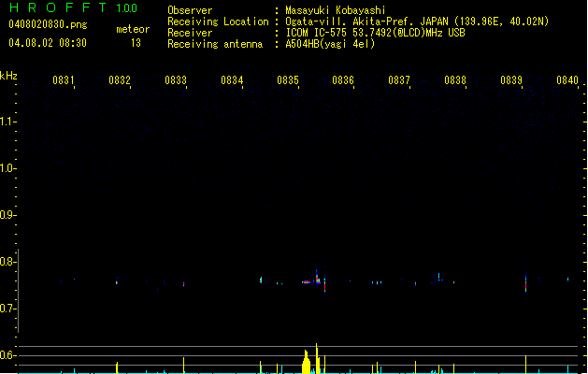Click the 0.7 kHz axis label
588x374 pixels.
[7, 309]
